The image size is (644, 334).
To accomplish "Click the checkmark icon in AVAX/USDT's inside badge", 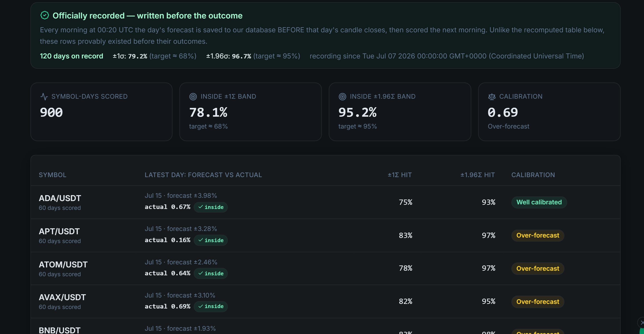I will (x=201, y=306).
